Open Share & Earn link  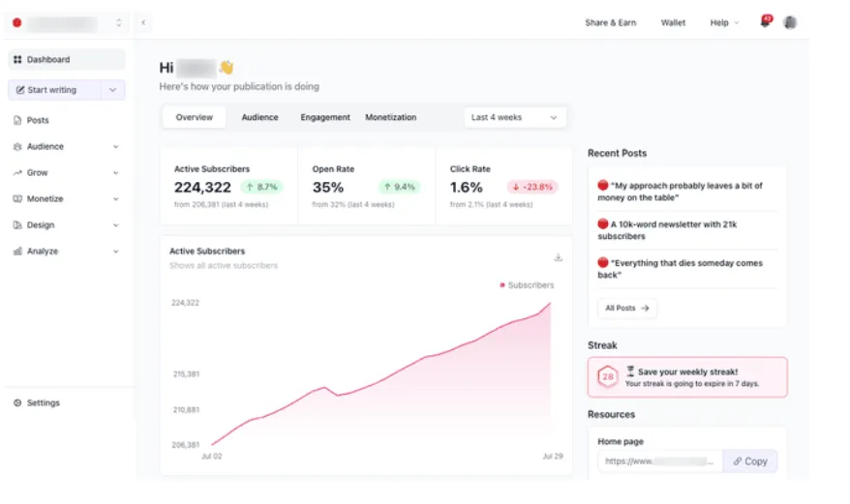point(611,23)
